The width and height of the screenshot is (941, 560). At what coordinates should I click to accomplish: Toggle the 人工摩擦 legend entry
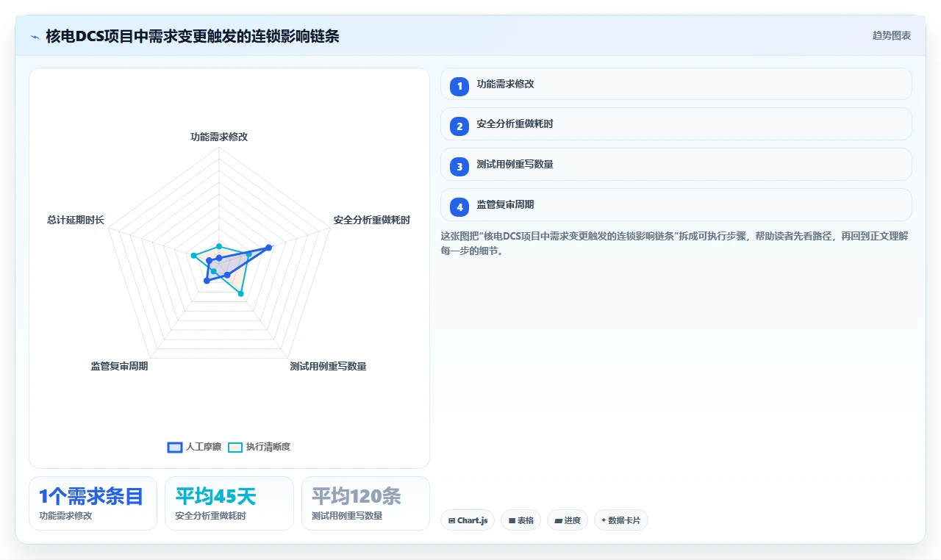click(x=194, y=447)
